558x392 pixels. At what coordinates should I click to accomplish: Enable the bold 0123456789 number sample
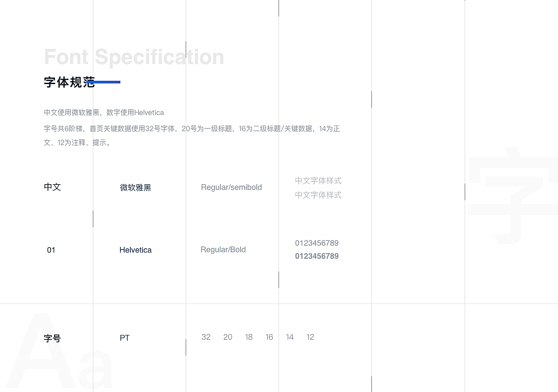coord(317,256)
